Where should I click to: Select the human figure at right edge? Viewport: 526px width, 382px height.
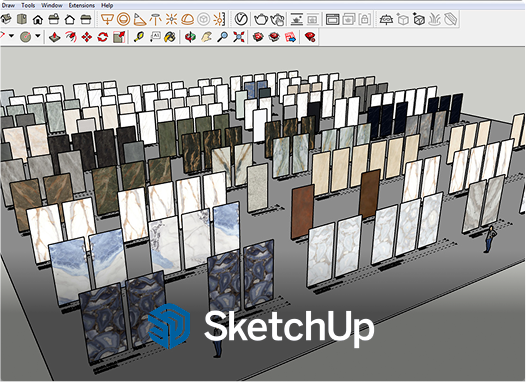490,239
